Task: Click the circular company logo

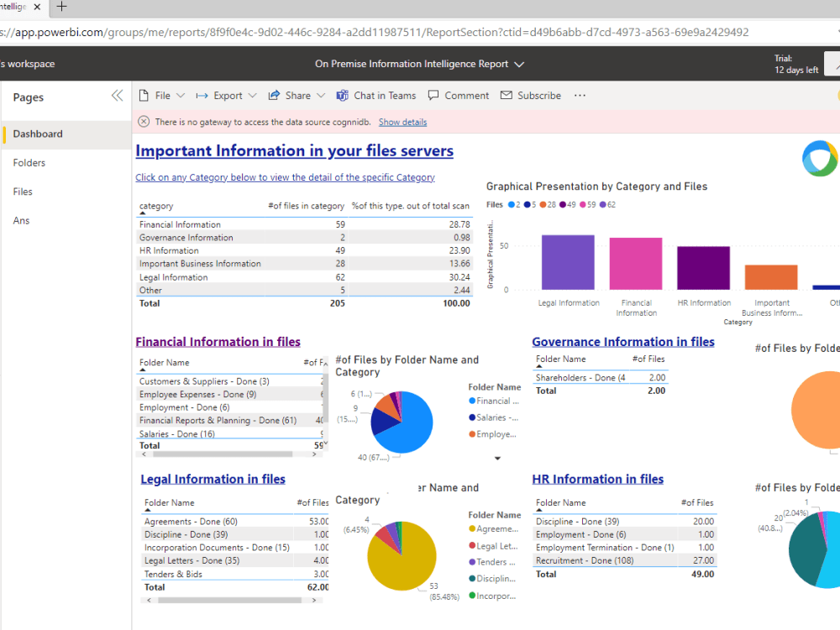Action: point(819,159)
